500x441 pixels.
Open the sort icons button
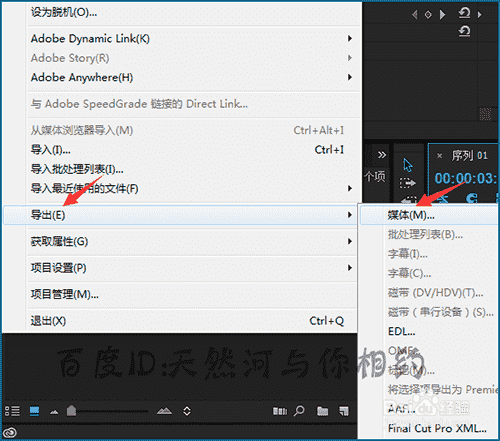(x=187, y=411)
